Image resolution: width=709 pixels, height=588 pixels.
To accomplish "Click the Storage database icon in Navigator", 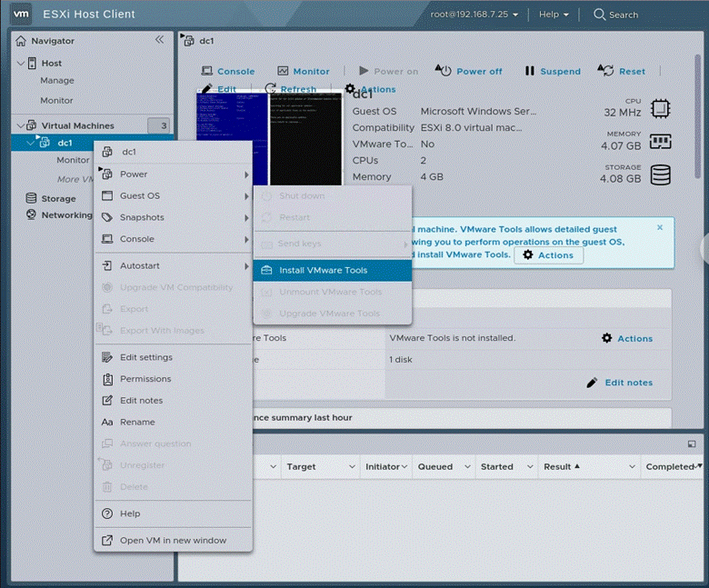I will point(31,198).
